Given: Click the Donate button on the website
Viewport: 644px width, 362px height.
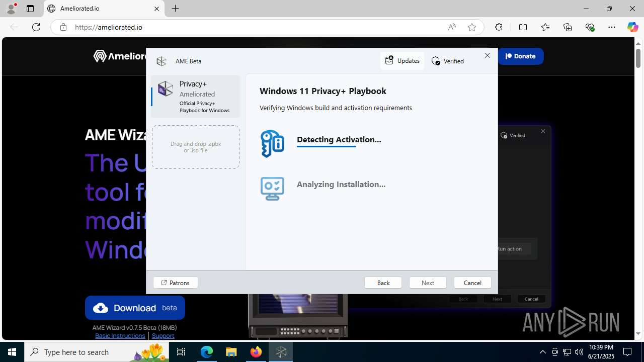Looking at the screenshot, I should point(521,56).
